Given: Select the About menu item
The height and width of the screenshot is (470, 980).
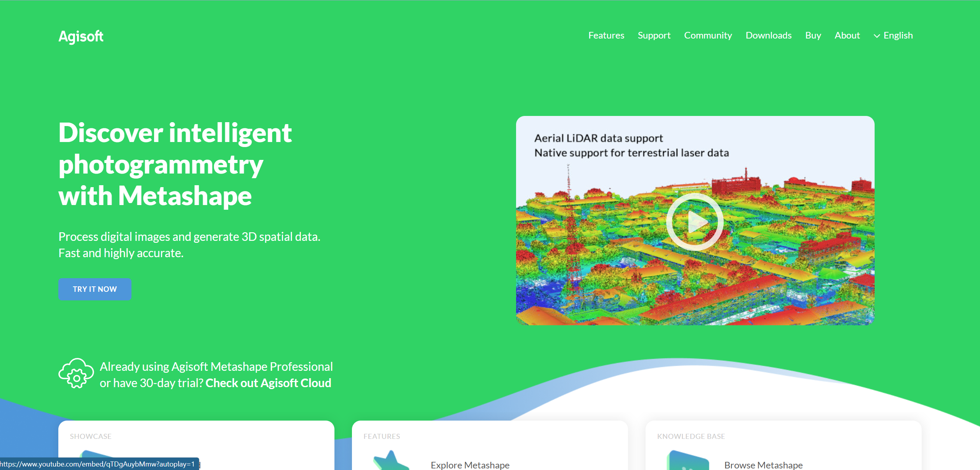Looking at the screenshot, I should click(847, 35).
